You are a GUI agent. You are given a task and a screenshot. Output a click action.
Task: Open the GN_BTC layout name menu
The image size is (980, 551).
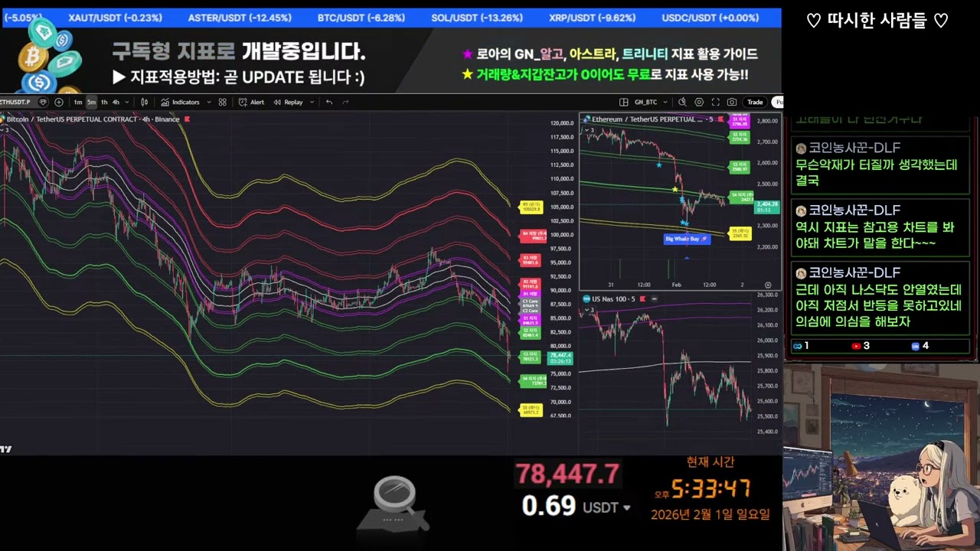point(646,102)
